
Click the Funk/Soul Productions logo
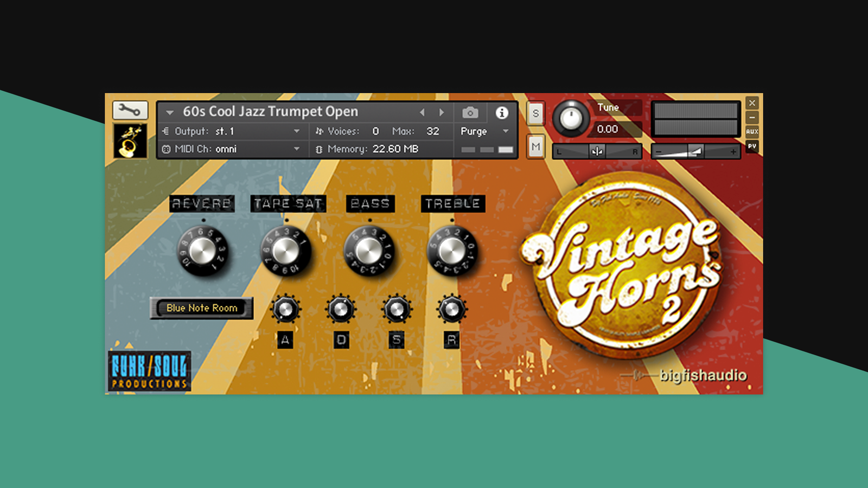[x=149, y=371]
